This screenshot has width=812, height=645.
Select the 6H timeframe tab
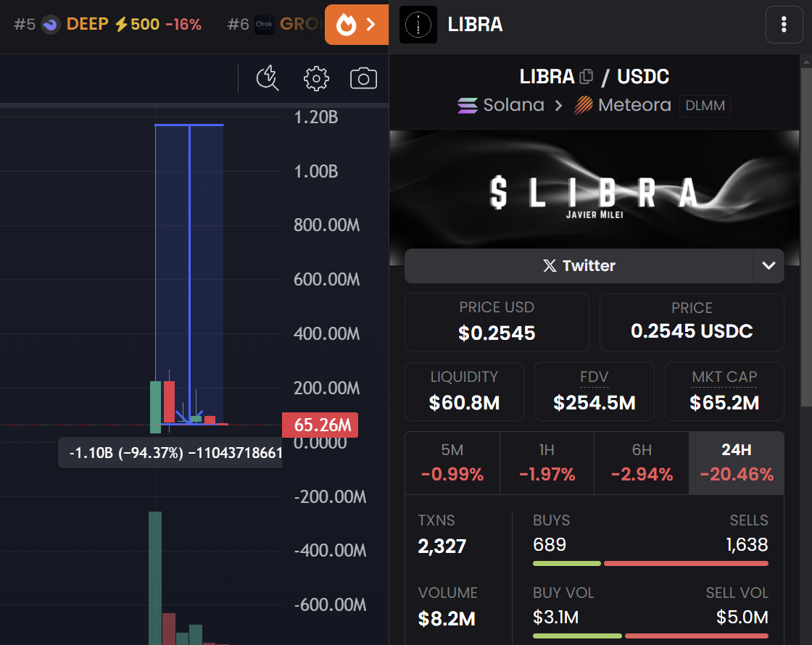(x=642, y=463)
